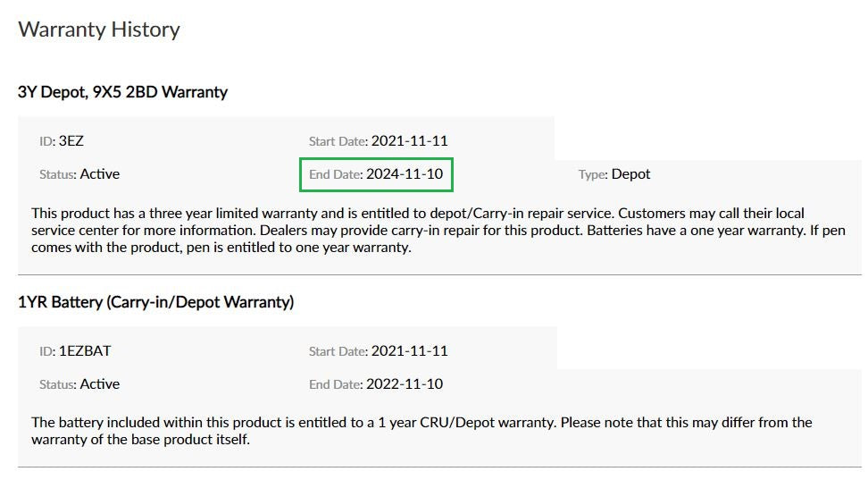Select the 1YR Battery (Carry-in/Depot Warranty) title
This screenshot has width=868, height=480.
[156, 302]
